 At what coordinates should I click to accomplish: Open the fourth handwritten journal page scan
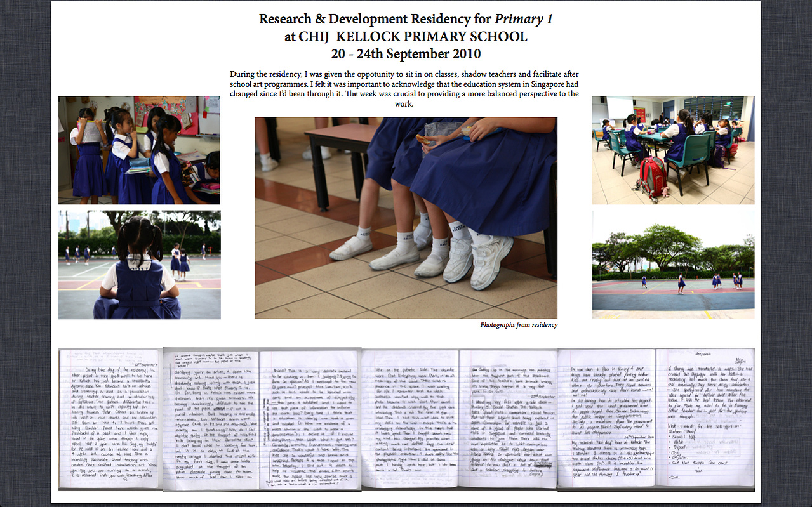point(409,419)
